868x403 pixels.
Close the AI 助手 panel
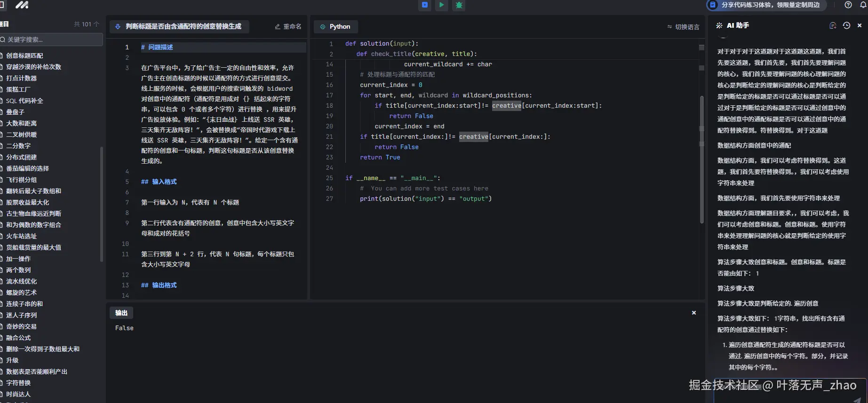[860, 26]
